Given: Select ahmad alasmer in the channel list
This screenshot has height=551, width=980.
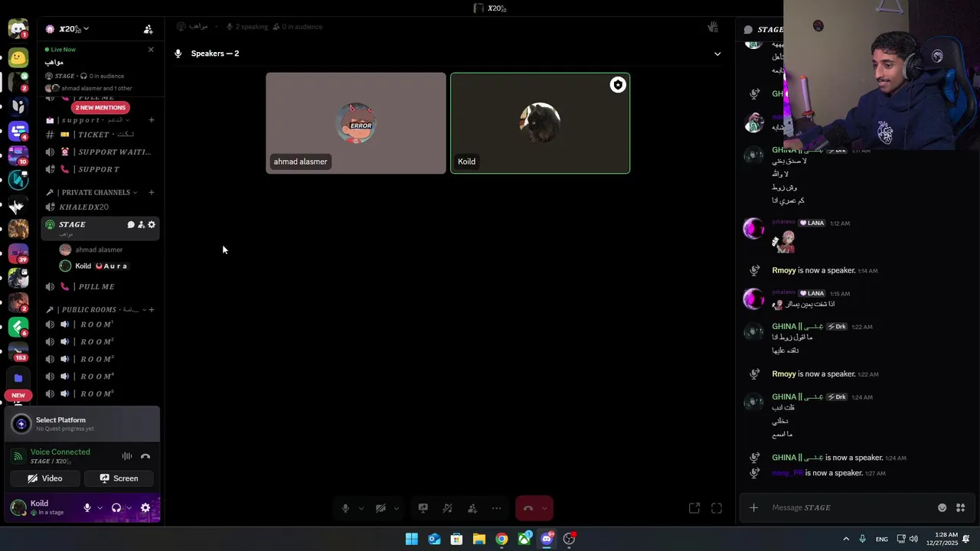Looking at the screenshot, I should [x=100, y=249].
